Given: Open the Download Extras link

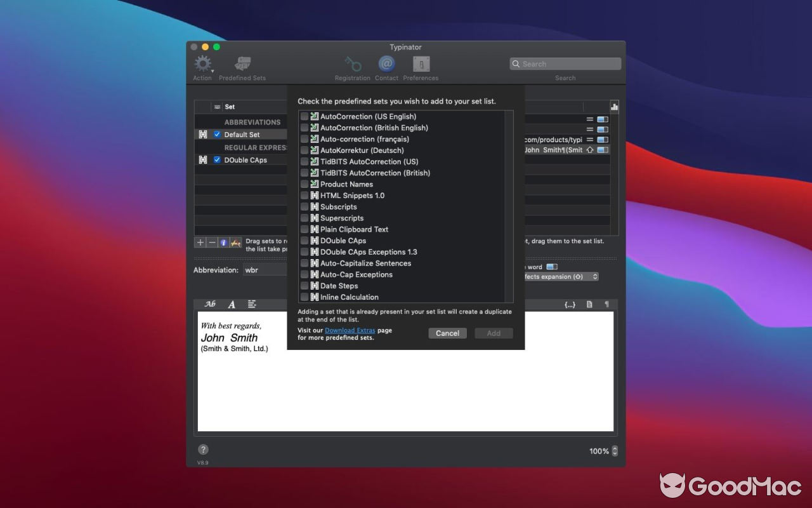Looking at the screenshot, I should point(350,330).
